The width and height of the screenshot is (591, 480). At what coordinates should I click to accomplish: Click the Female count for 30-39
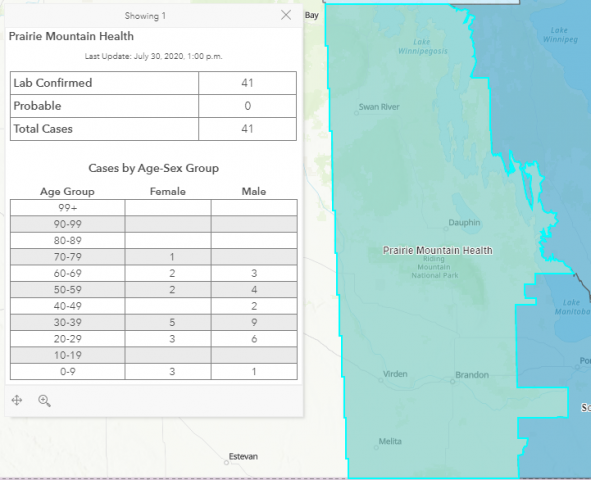pos(172,323)
